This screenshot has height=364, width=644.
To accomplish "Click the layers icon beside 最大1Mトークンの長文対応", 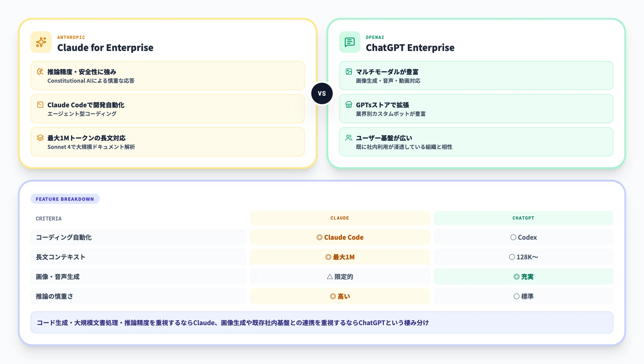I will tap(40, 138).
